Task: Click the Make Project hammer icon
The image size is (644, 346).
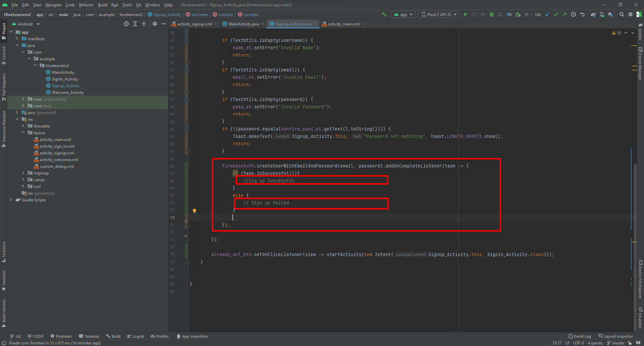Action: tap(384, 15)
